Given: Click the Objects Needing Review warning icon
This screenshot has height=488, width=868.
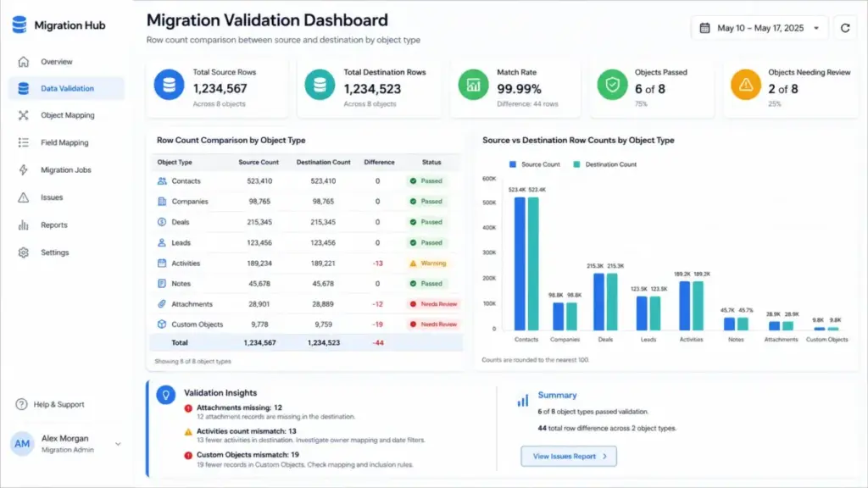Looking at the screenshot, I should pos(746,85).
